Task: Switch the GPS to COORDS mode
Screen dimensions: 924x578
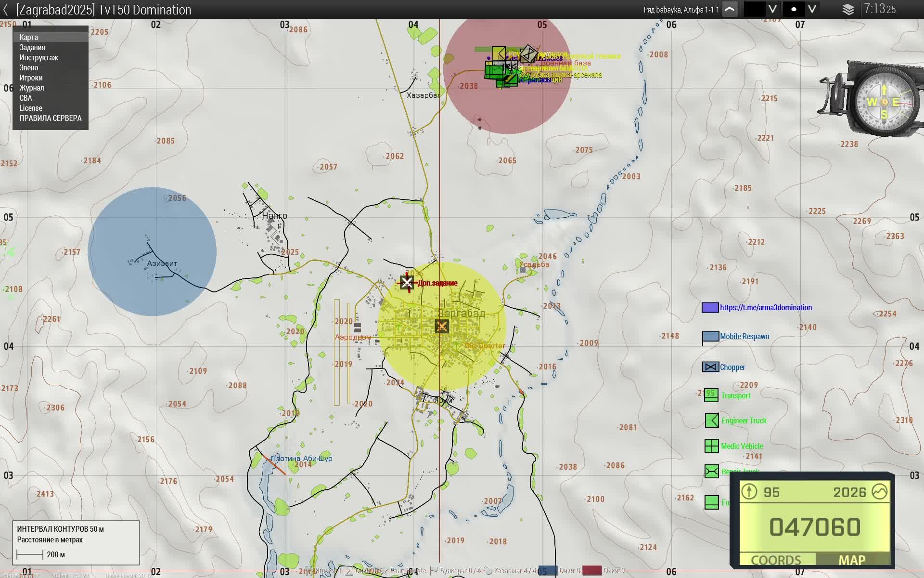Action: click(x=776, y=560)
